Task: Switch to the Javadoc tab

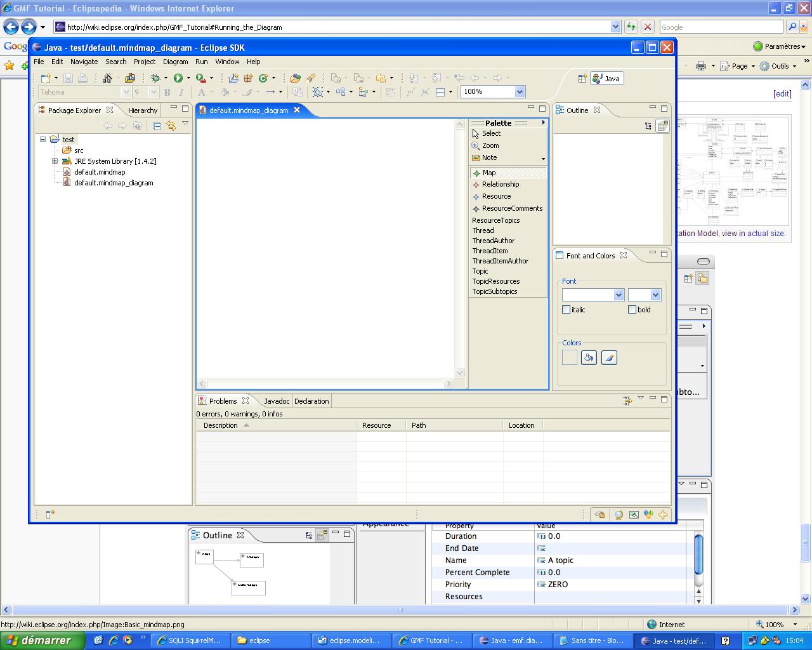Action: pos(276,401)
